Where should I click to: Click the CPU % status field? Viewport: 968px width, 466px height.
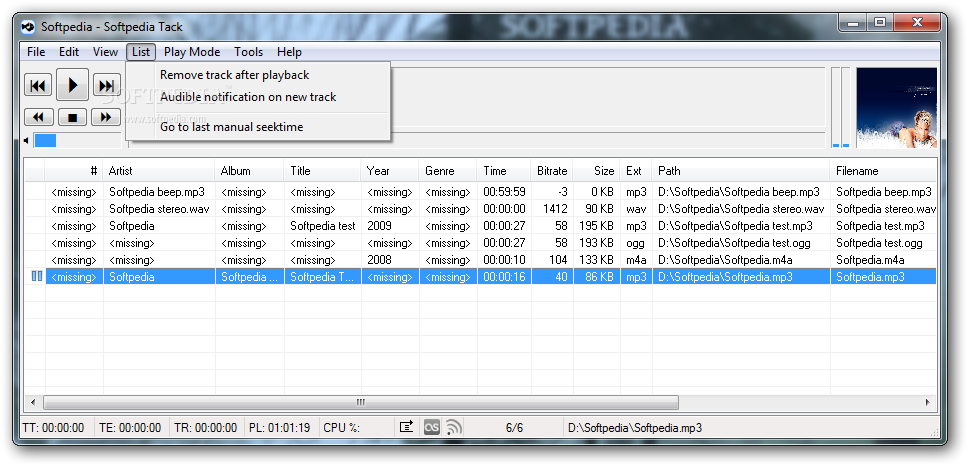(x=341, y=428)
